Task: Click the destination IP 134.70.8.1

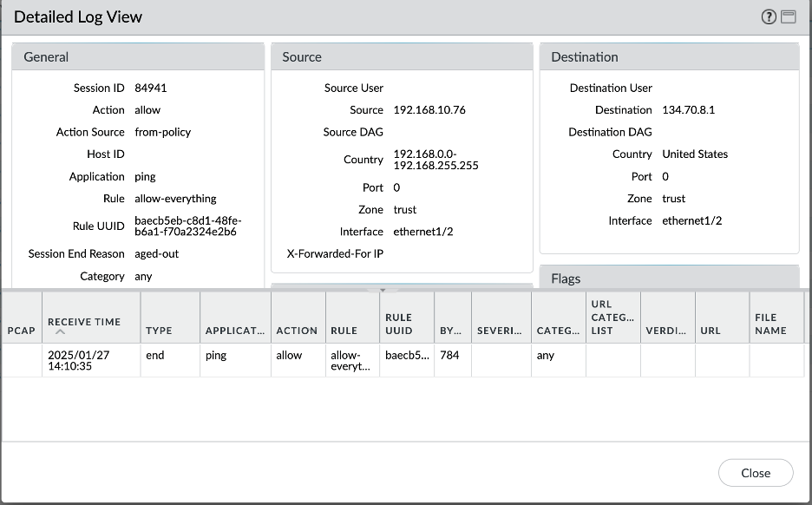Action: (688, 110)
